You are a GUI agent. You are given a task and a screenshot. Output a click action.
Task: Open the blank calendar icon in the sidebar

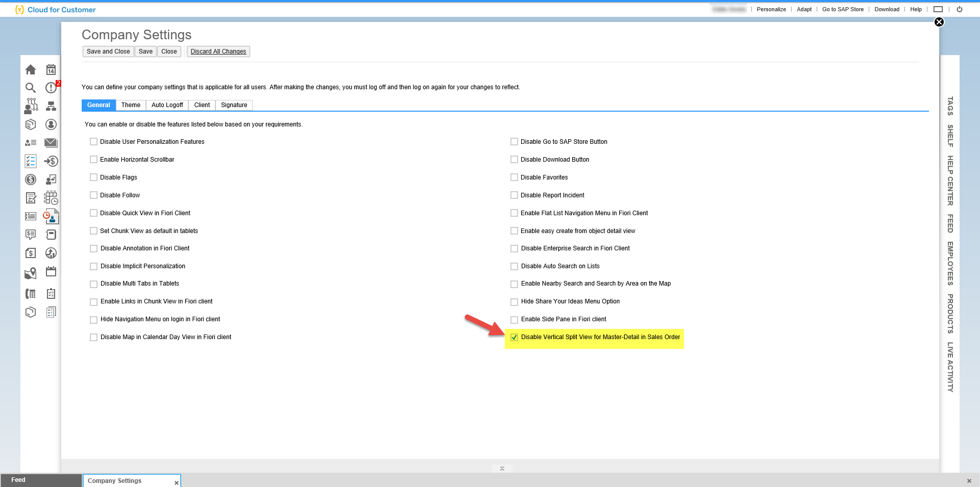point(51,271)
